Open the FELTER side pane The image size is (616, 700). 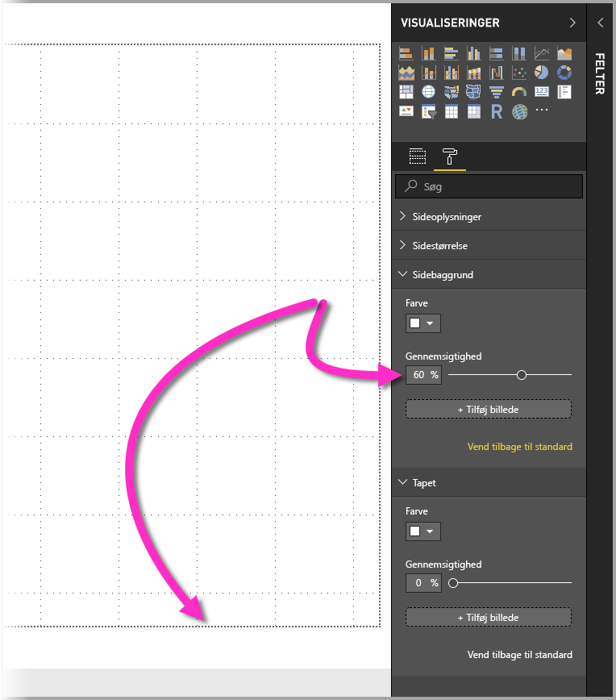tap(600, 73)
